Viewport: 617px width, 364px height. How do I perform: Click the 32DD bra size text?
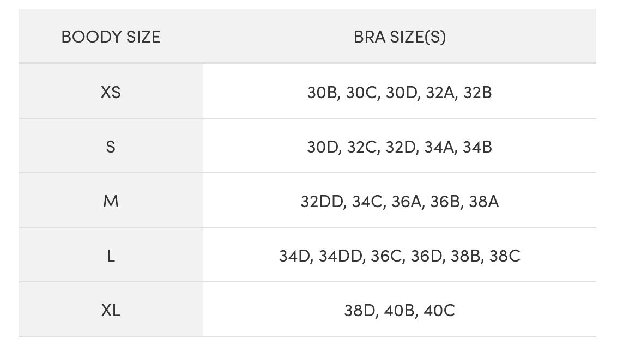pos(322,202)
